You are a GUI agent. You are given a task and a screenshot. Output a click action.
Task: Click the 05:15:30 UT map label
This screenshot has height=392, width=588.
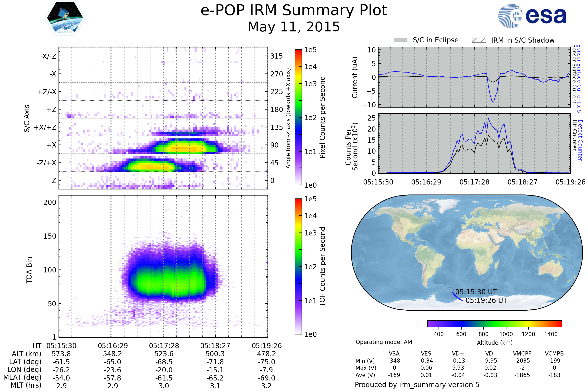tap(476, 292)
